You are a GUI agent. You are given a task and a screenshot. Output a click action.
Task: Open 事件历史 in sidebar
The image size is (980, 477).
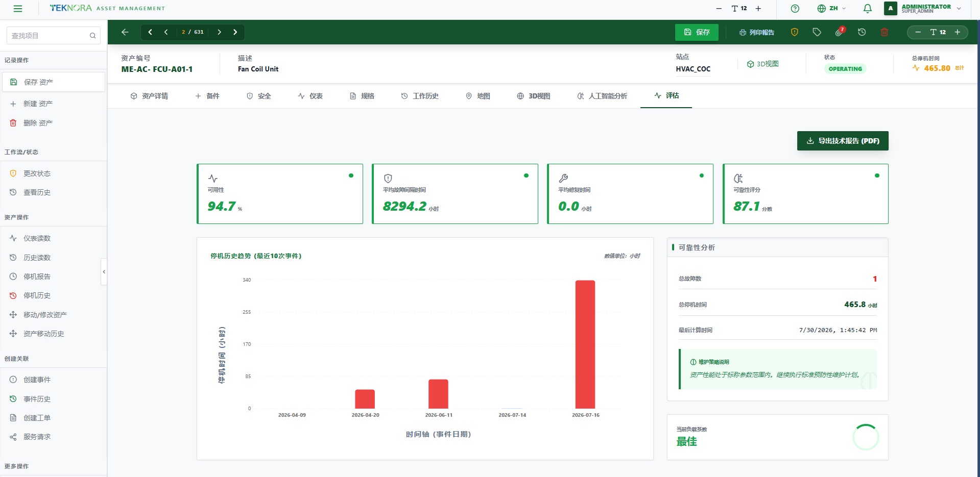pyautogui.click(x=53, y=399)
